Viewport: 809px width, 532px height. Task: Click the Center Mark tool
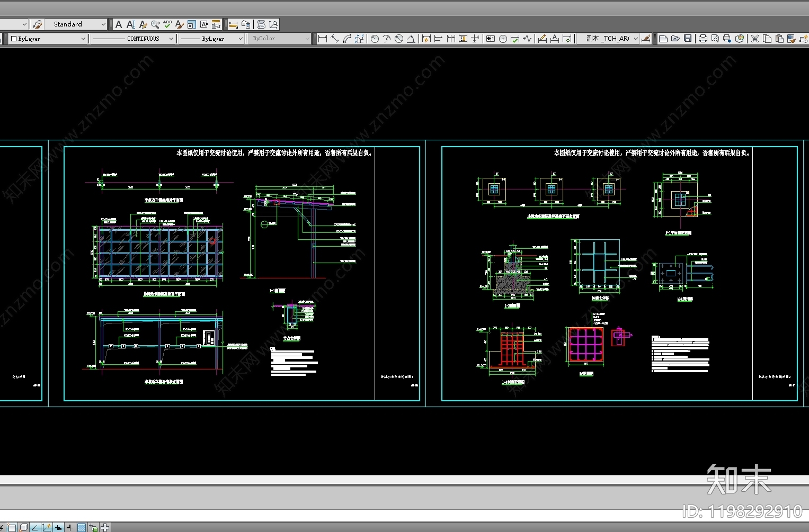click(x=503, y=39)
